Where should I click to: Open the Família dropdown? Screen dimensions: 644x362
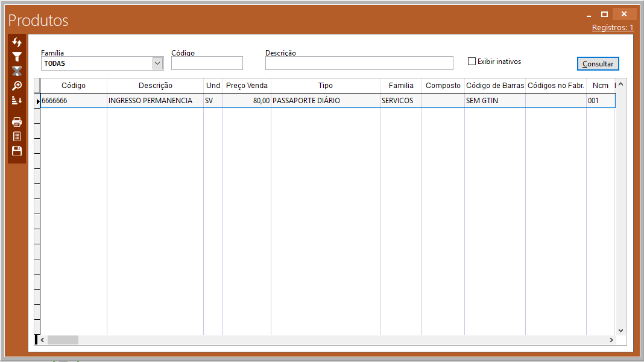(x=157, y=63)
